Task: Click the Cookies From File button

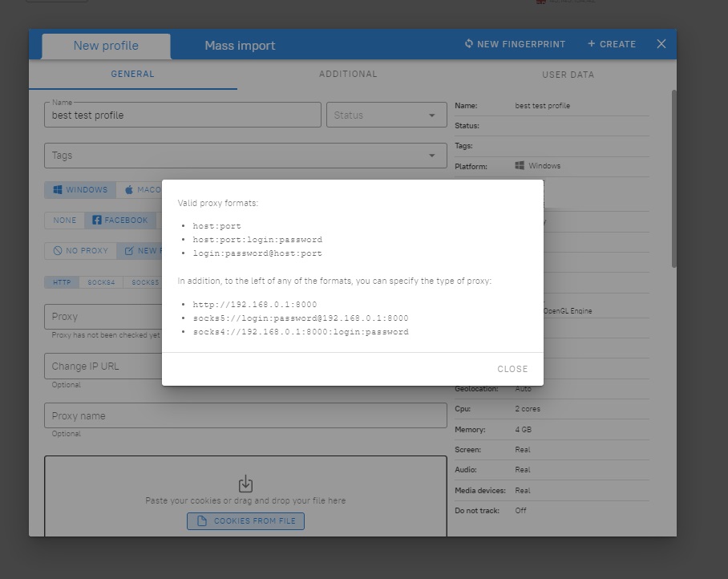Action: [x=245, y=521]
